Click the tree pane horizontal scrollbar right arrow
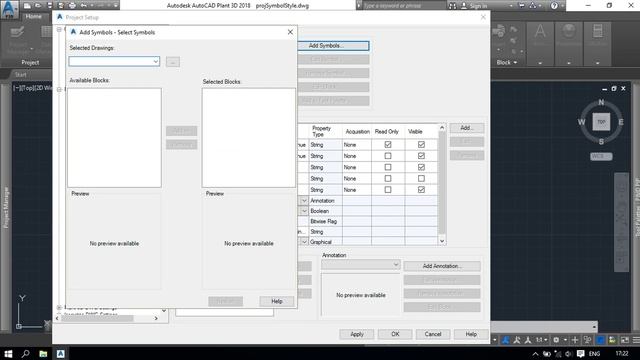The height and width of the screenshot is (360, 640). pos(156,318)
